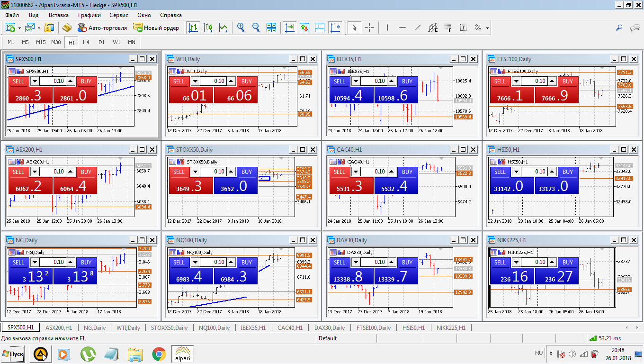Select the arrow cursor tool
This screenshot has width=644, height=364.
tap(354, 27)
